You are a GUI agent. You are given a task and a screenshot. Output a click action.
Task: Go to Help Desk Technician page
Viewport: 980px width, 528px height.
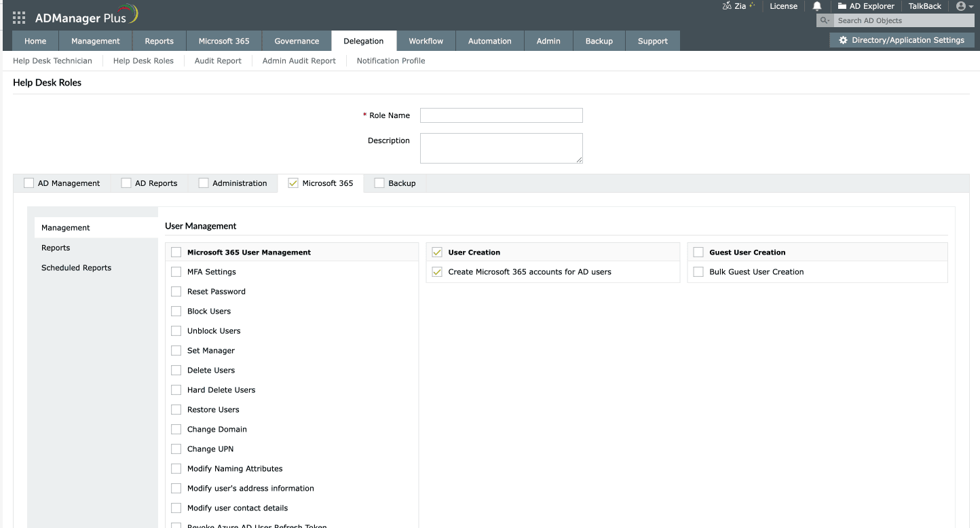(52, 60)
